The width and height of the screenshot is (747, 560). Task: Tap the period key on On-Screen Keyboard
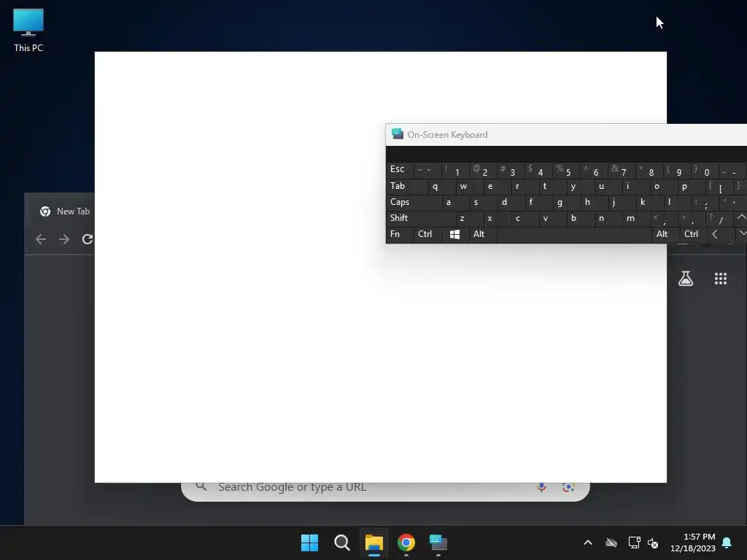pos(691,218)
